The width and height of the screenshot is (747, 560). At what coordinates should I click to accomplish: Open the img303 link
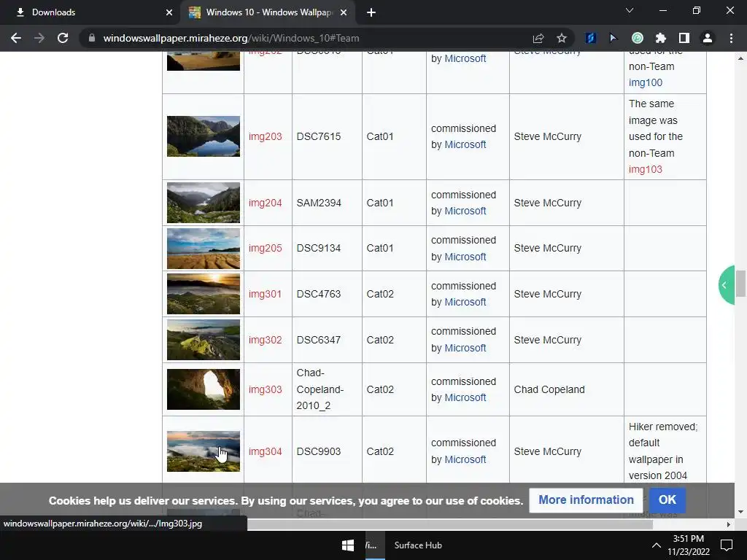point(266,389)
